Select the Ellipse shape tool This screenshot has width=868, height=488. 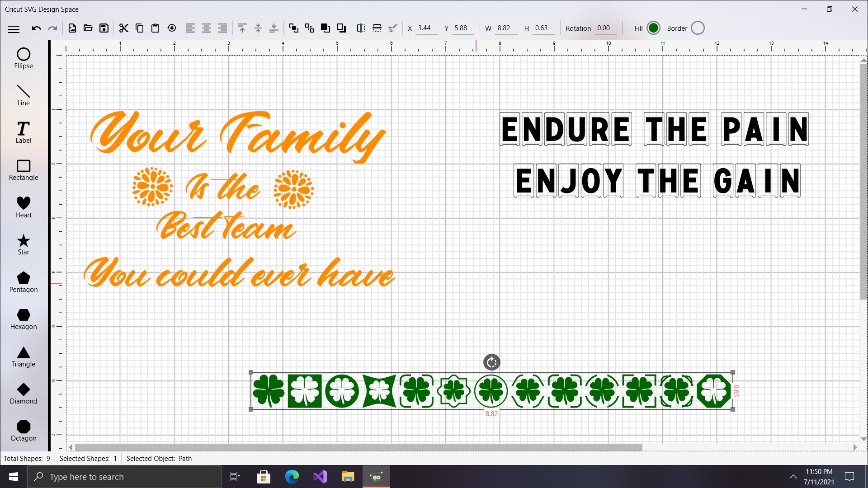[24, 58]
